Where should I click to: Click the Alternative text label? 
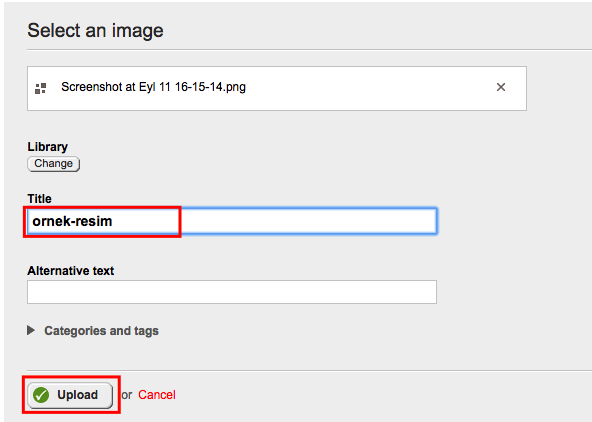71,271
